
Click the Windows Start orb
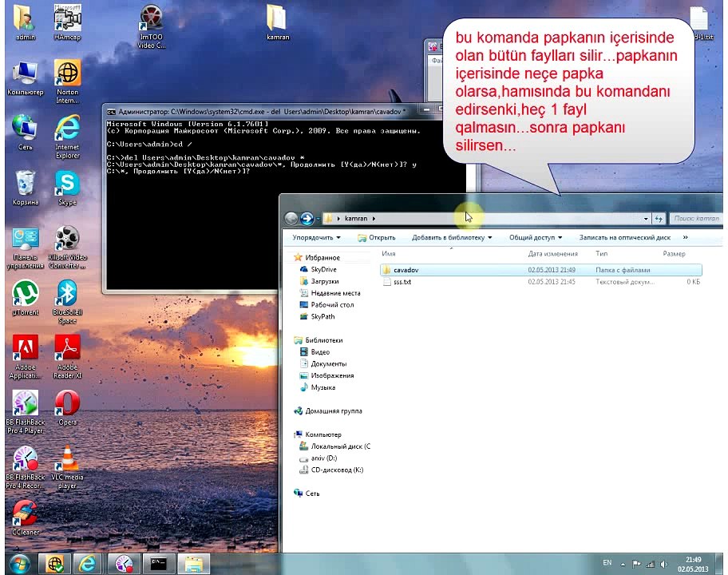[x=19, y=564]
